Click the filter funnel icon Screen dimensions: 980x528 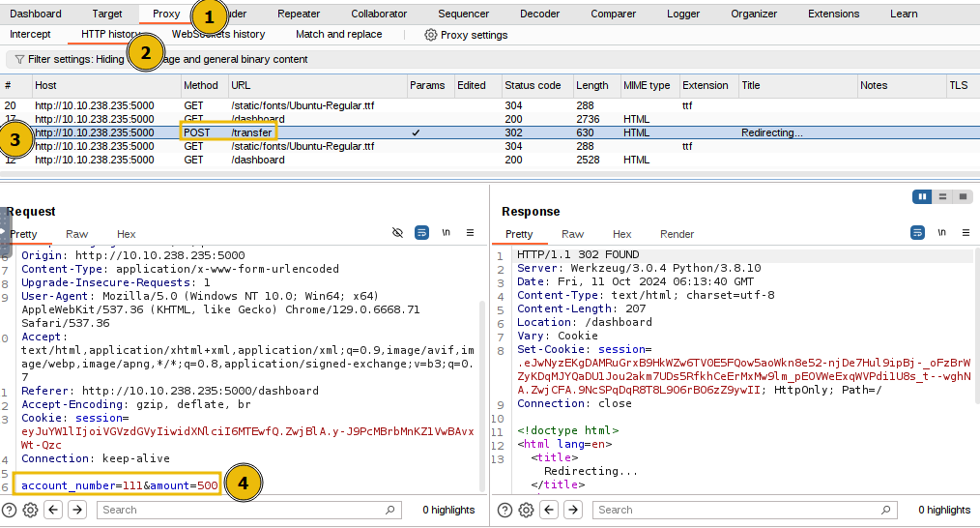tap(19, 59)
